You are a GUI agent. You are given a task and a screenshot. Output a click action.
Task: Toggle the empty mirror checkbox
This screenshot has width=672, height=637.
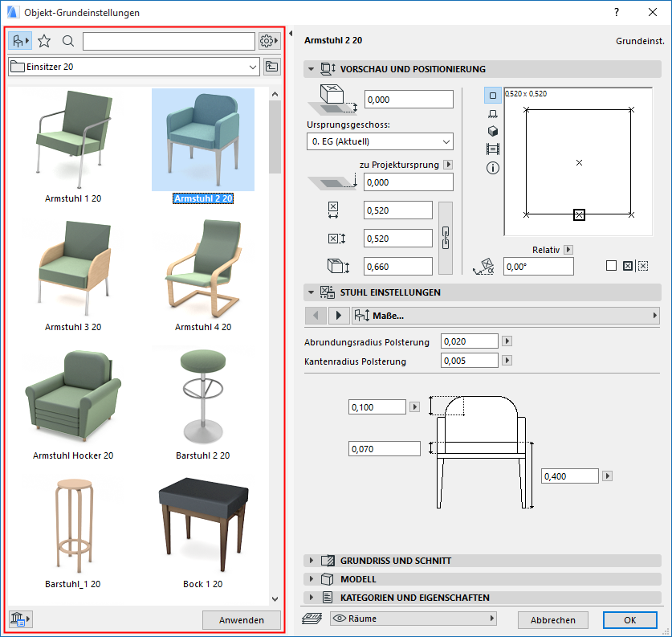coord(611,266)
